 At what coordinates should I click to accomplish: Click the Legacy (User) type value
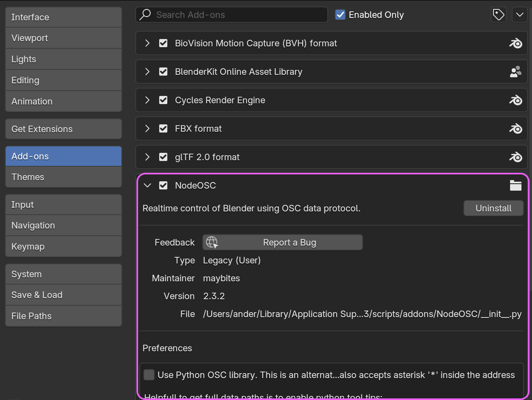click(x=232, y=260)
